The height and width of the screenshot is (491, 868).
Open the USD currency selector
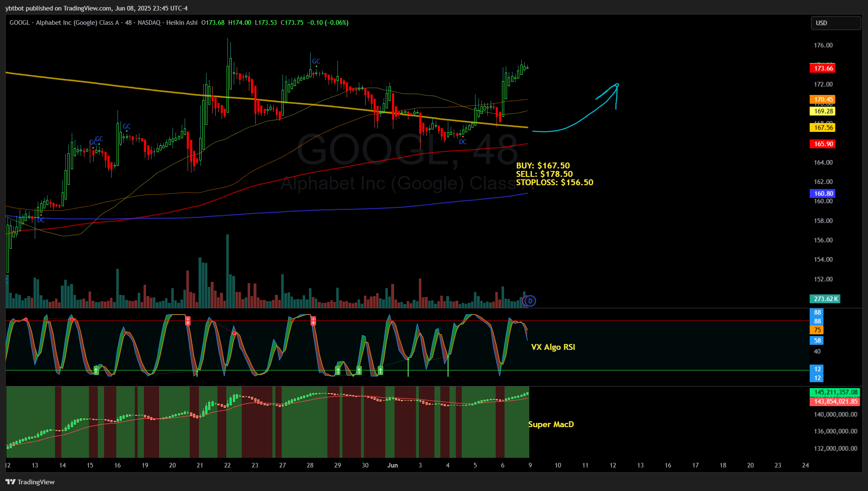click(835, 23)
